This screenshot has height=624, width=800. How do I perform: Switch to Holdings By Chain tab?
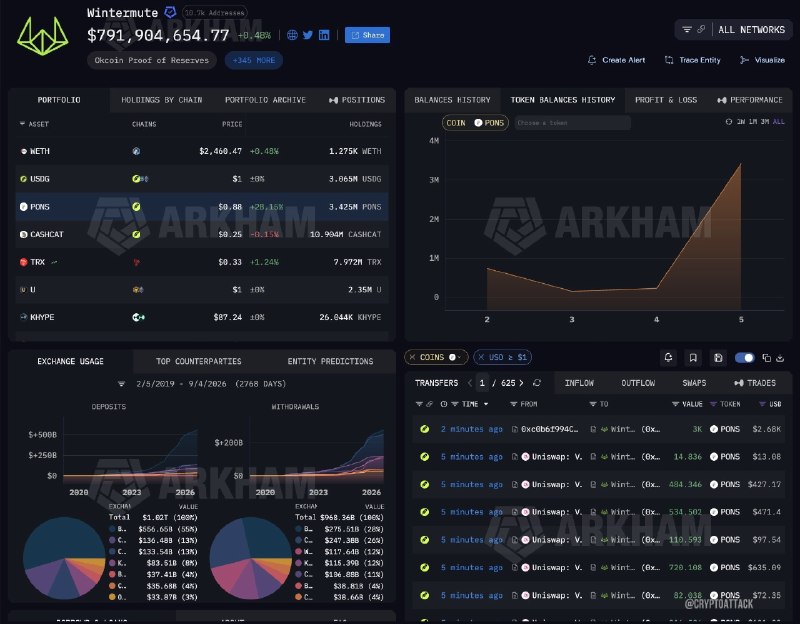coord(162,100)
